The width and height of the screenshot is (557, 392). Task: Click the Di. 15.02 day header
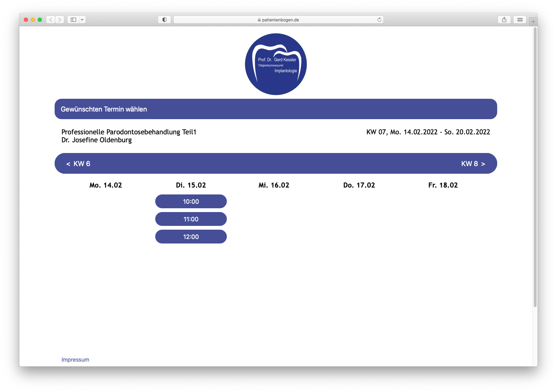point(191,185)
